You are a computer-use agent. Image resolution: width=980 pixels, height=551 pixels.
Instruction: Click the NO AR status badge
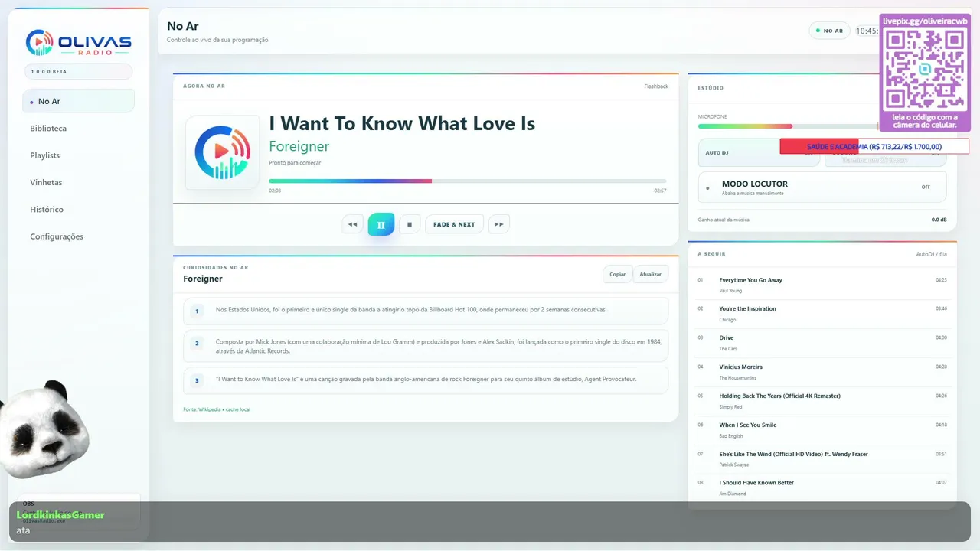click(x=829, y=31)
